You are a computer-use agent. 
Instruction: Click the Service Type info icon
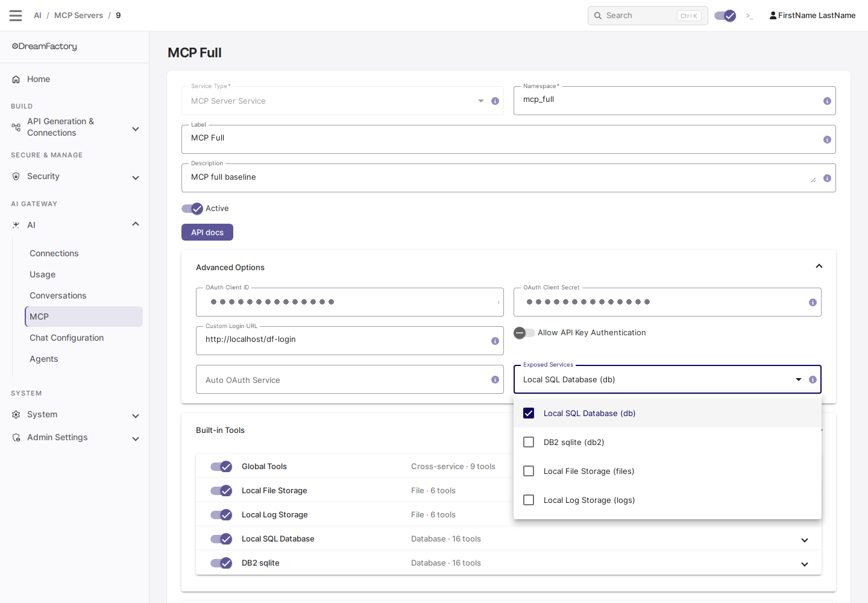(495, 101)
